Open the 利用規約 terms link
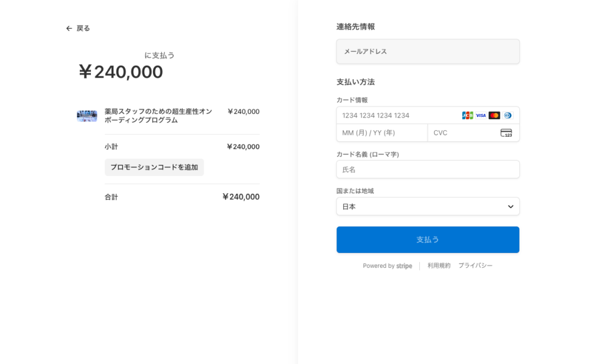This screenshot has width=593, height=364. point(439,266)
